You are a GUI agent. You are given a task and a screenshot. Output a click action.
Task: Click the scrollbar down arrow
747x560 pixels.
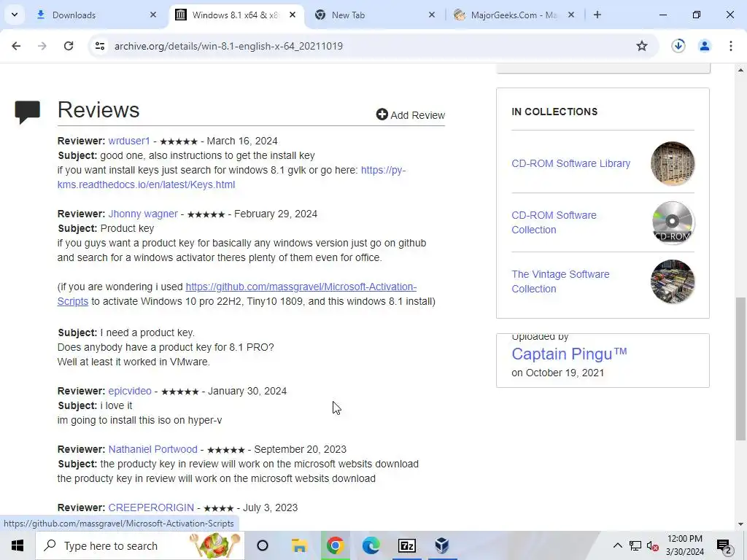(740, 524)
